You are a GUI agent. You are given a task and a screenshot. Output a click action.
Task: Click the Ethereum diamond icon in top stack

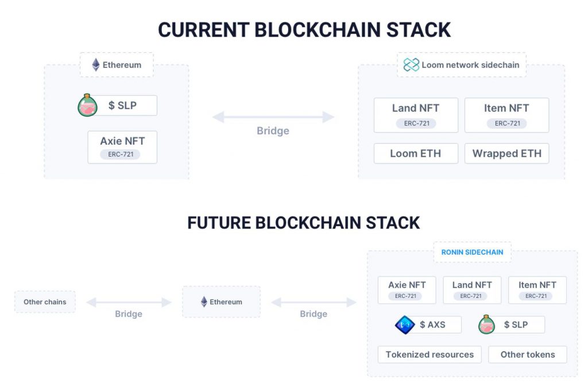[x=96, y=65]
